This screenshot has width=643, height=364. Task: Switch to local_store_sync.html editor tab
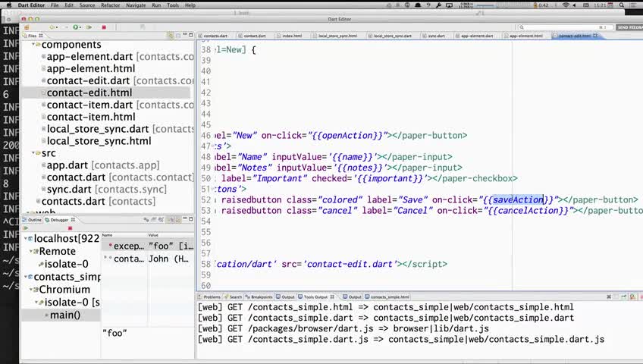335,36
